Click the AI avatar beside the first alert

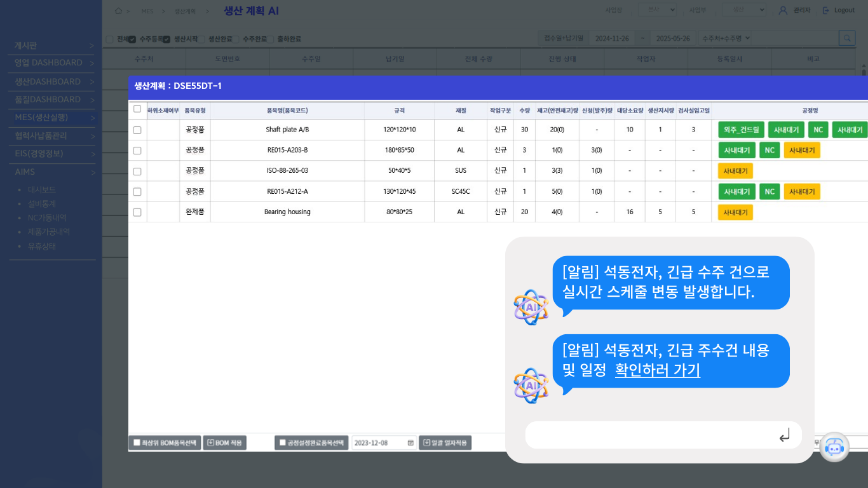[x=531, y=308]
